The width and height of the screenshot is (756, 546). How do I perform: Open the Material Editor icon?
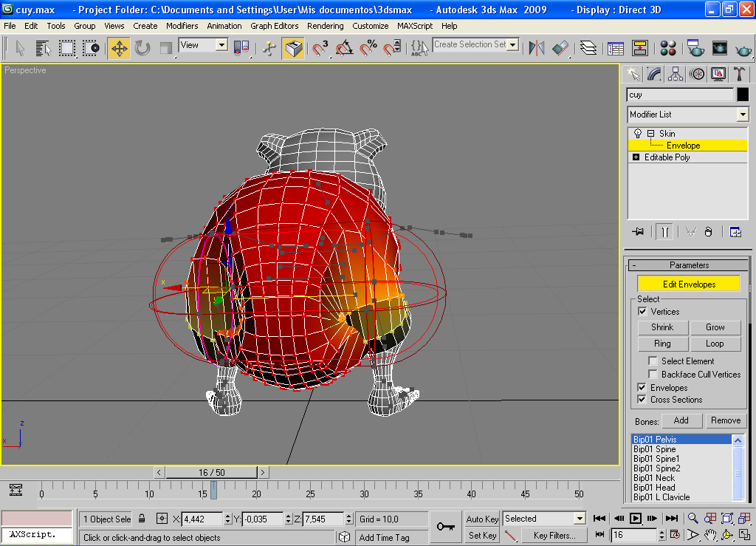[668, 49]
